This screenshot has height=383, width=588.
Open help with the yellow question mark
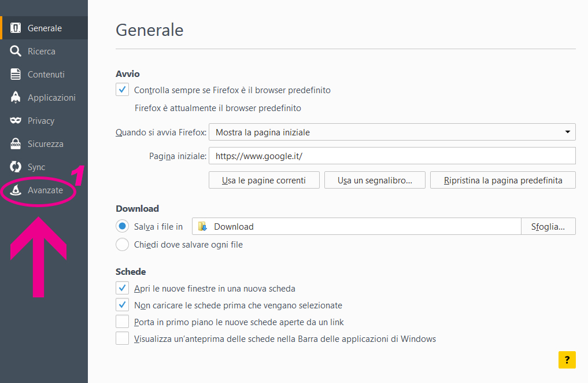[x=567, y=360]
